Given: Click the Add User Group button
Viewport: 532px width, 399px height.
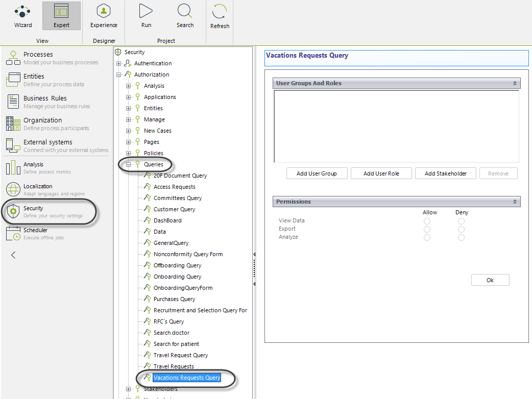Looking at the screenshot, I should [317, 173].
